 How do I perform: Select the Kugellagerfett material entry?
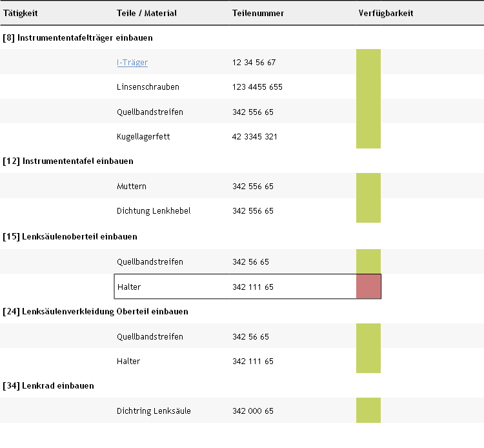pyautogui.click(x=143, y=137)
